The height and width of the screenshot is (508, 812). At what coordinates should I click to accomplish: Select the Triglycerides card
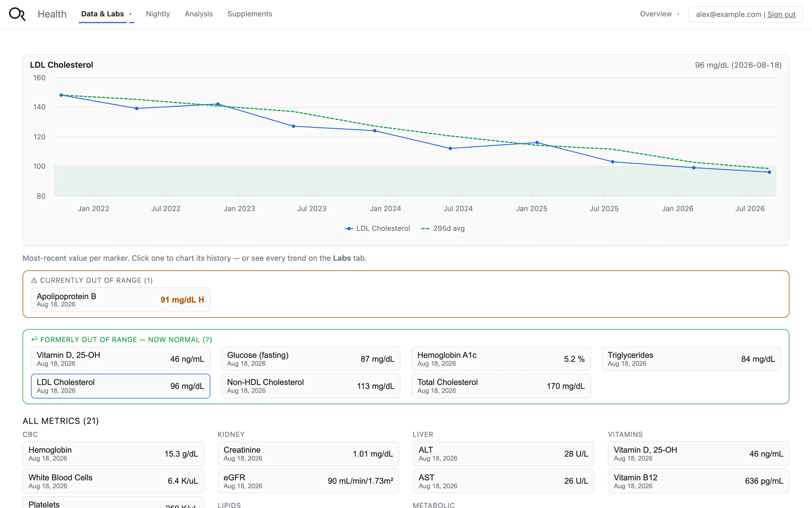click(691, 359)
